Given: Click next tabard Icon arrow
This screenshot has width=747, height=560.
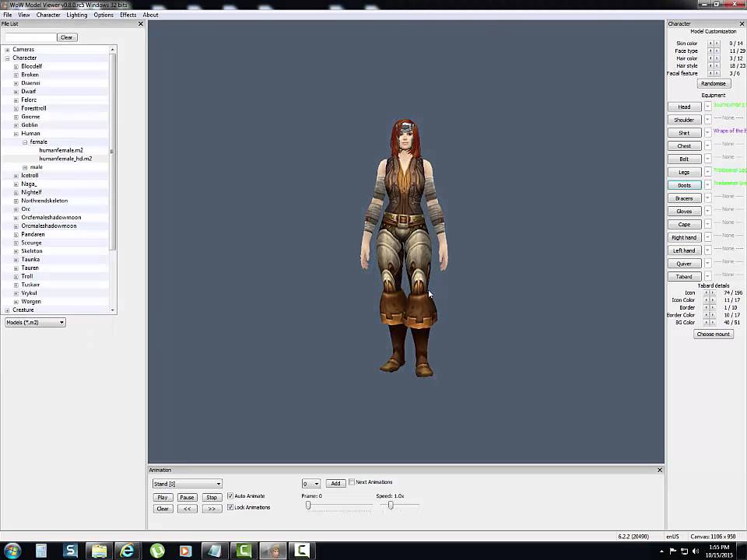Looking at the screenshot, I should click(x=713, y=293).
